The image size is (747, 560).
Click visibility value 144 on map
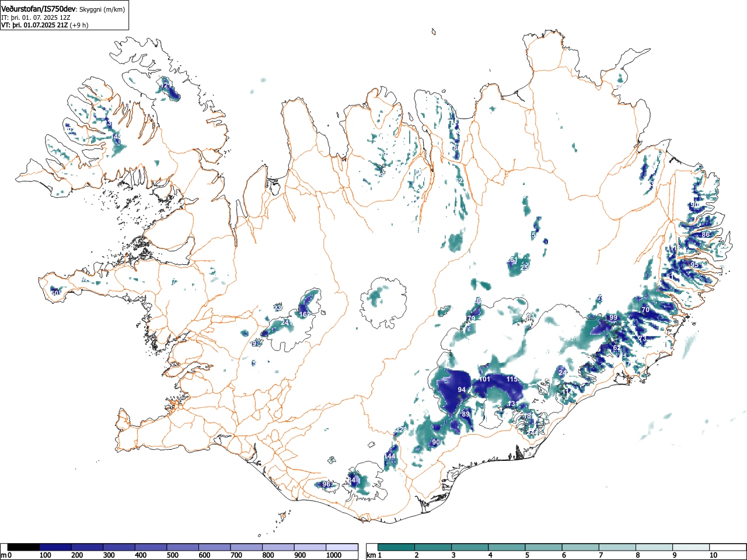click(390, 456)
